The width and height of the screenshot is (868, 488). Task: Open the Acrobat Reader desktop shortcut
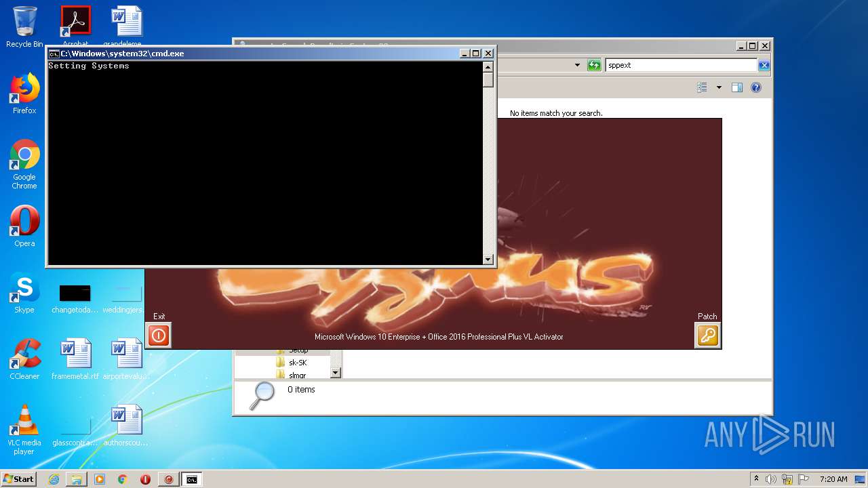pyautogui.click(x=75, y=26)
